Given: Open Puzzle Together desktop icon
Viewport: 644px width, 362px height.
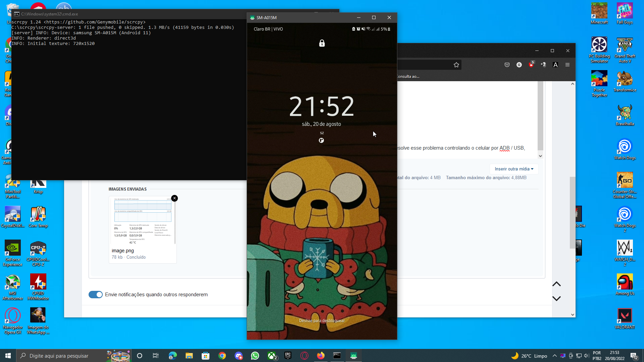Looking at the screenshot, I should (x=599, y=84).
